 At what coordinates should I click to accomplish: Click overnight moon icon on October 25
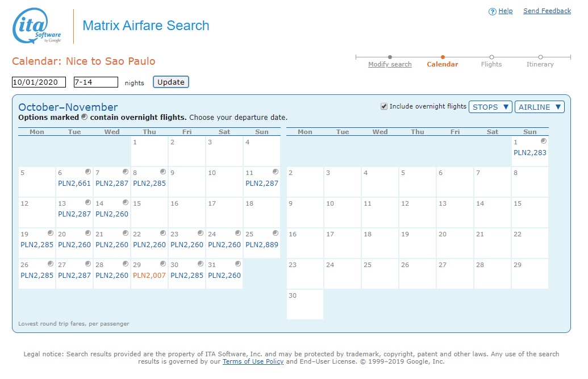[x=275, y=233]
